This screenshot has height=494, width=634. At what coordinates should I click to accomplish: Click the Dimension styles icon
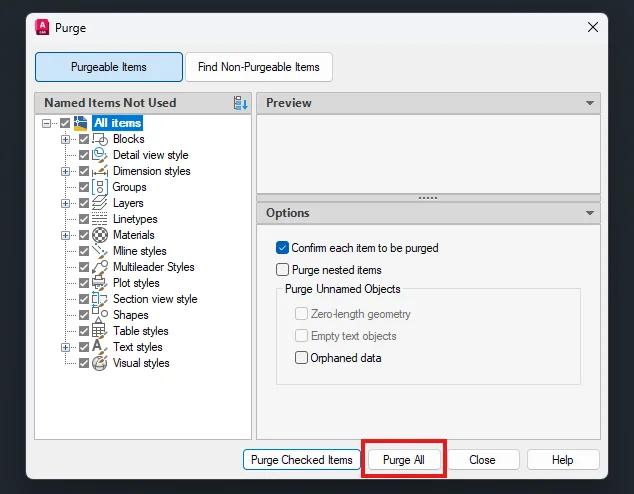coord(100,171)
